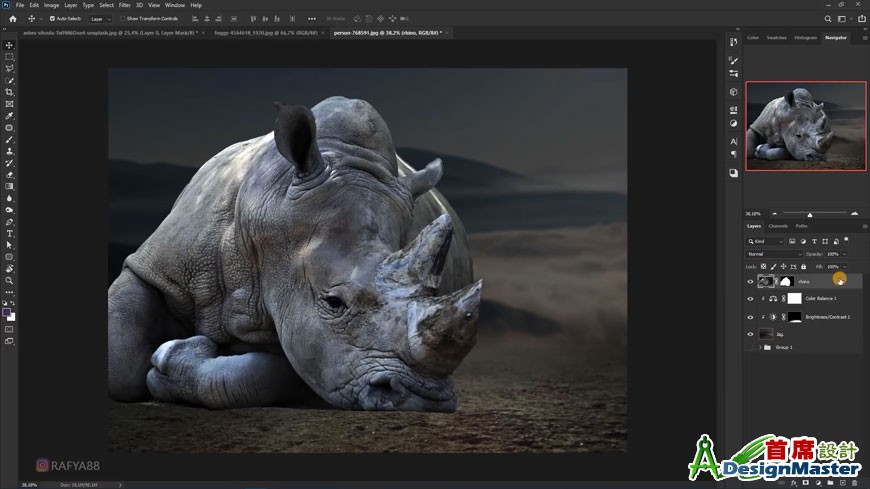Select the Horizontal Type tool
Screen dimensions: 870x489
point(9,234)
